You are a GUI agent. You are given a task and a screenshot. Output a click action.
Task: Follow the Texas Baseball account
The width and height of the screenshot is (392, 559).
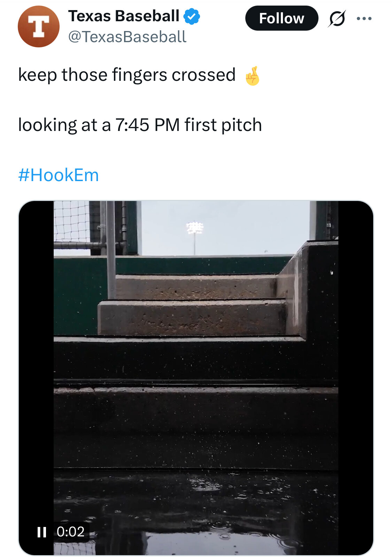tap(282, 18)
